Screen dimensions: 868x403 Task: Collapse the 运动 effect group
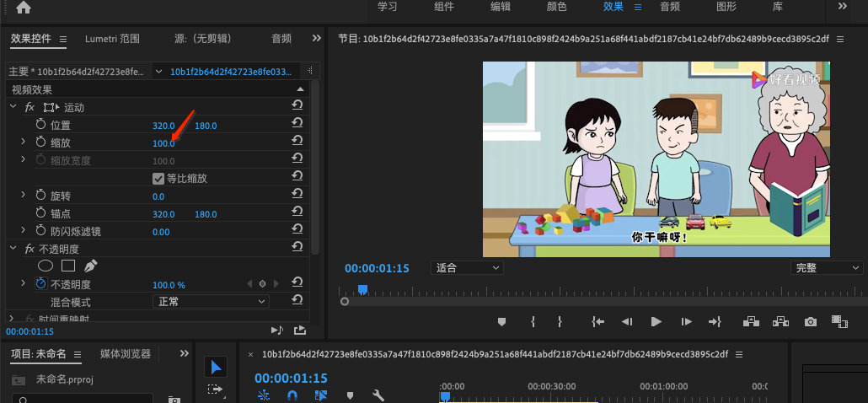pos(13,107)
